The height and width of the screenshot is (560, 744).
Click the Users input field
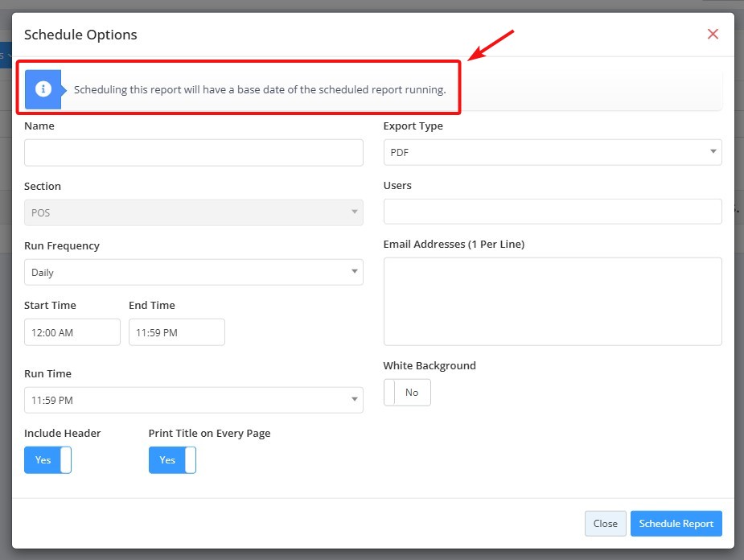(553, 212)
